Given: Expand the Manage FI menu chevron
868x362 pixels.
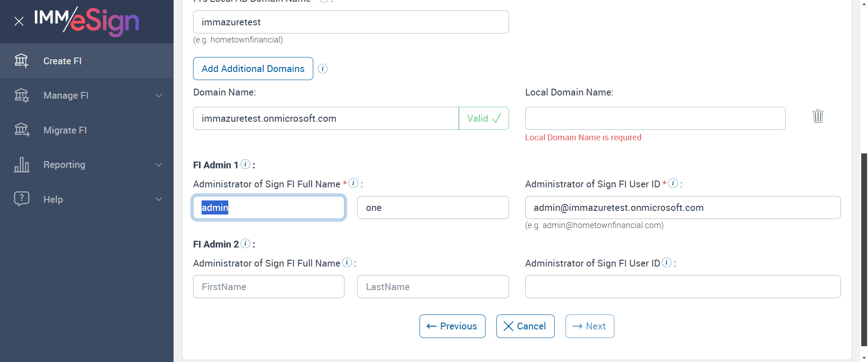Looking at the screenshot, I should pos(159,95).
